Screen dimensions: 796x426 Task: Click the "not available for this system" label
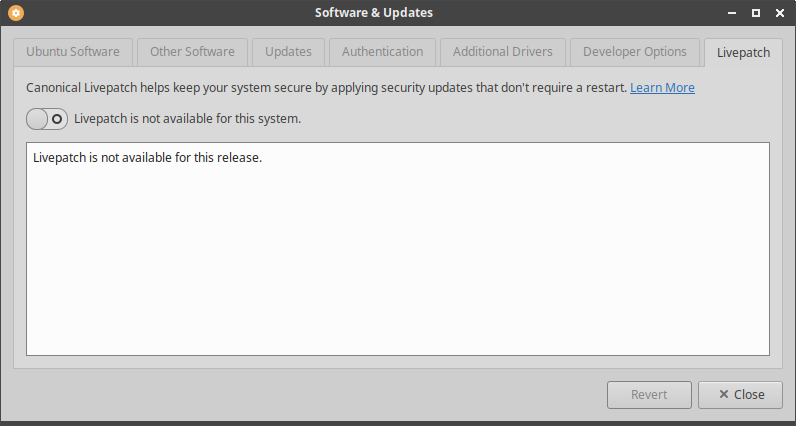pyautogui.click(x=187, y=119)
